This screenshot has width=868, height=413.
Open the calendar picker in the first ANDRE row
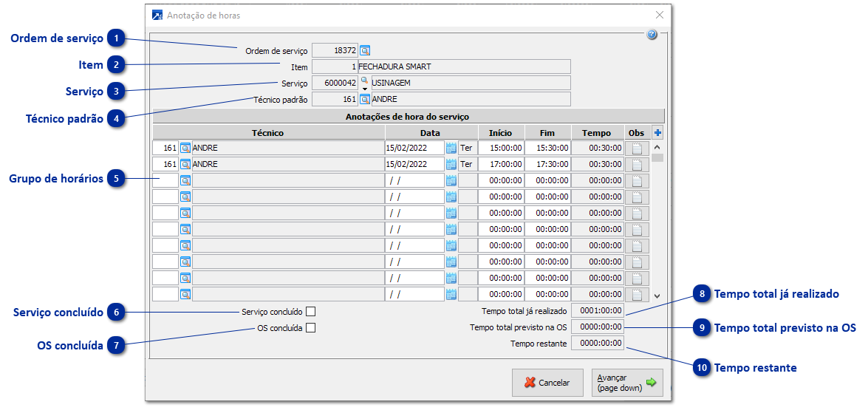[x=451, y=148]
